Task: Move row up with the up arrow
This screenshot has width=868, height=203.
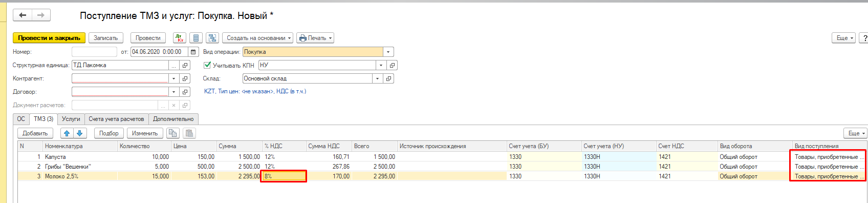Action: (x=67, y=133)
